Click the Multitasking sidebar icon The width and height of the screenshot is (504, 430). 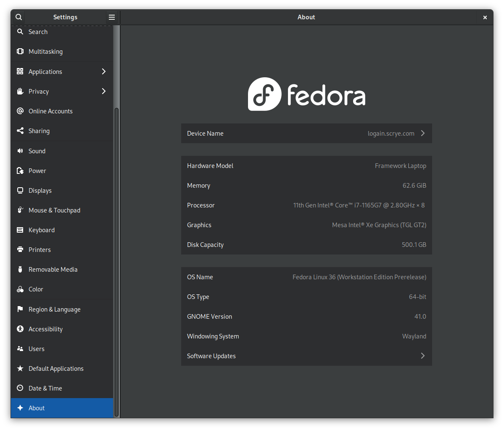tap(20, 51)
